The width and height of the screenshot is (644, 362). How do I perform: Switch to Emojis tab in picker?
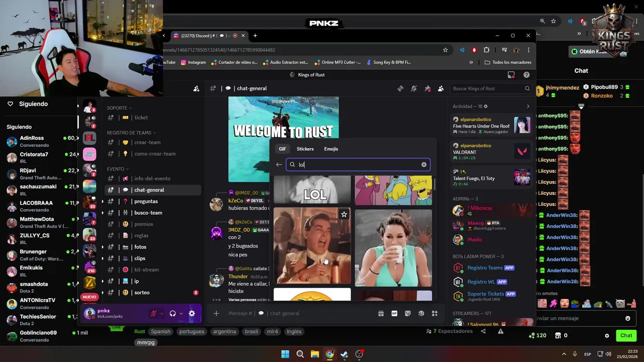[331, 149]
